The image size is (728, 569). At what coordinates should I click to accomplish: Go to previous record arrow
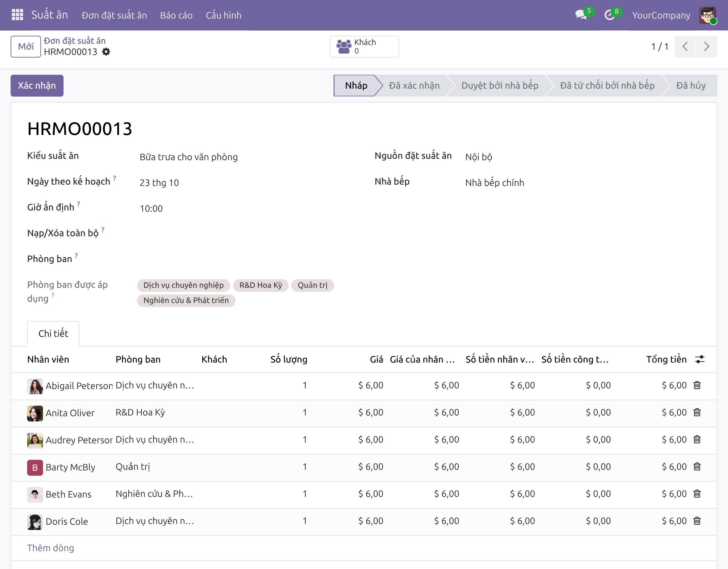point(685,47)
